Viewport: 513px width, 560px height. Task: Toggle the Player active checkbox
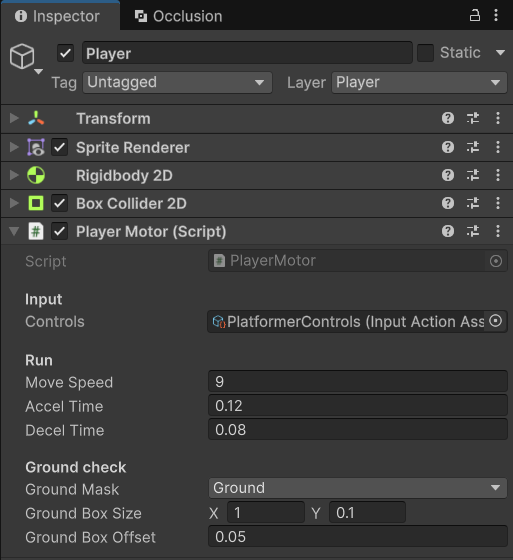point(65,53)
